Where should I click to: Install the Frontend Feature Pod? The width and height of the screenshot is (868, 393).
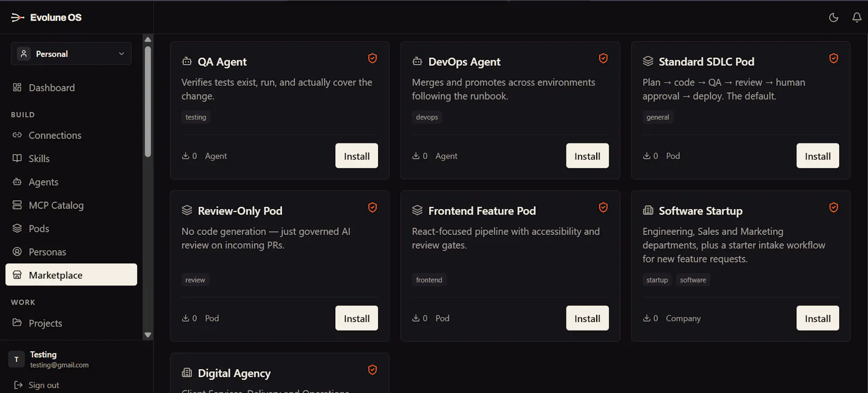587,318
